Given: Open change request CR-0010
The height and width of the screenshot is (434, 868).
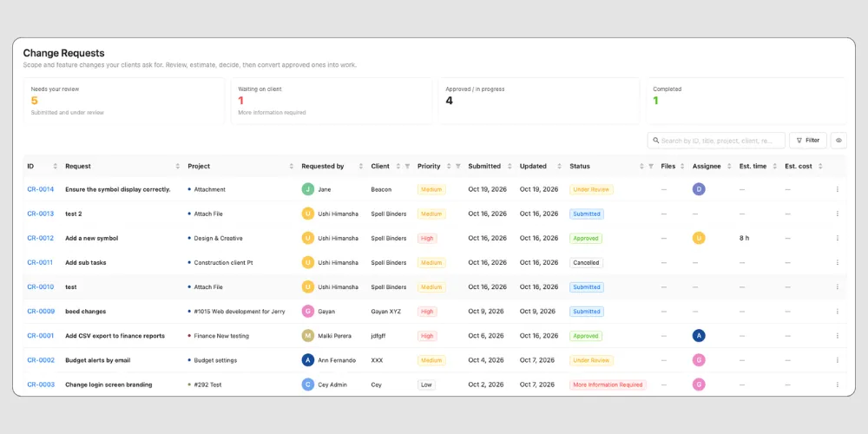Looking at the screenshot, I should [41, 286].
